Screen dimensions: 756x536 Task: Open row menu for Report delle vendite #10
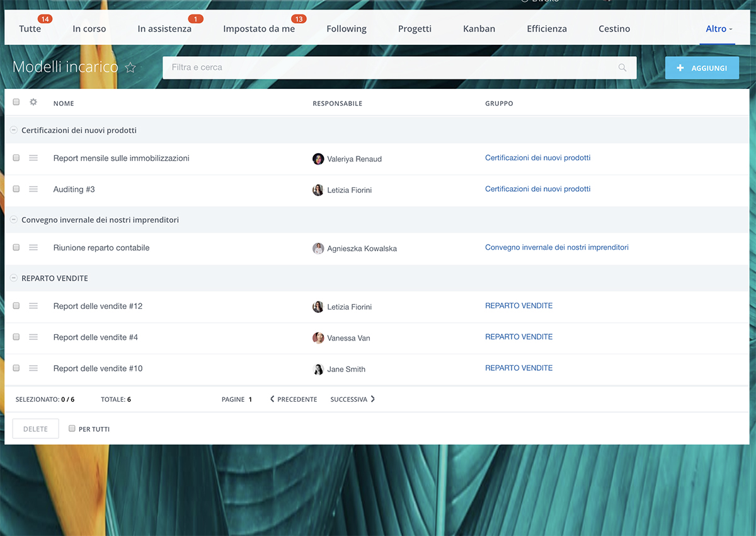point(33,368)
